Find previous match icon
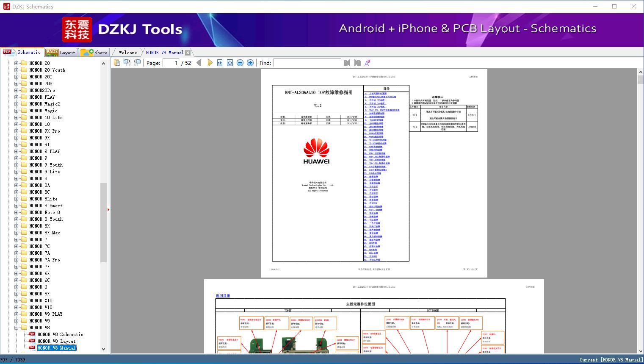This screenshot has height=364, width=644. tap(347, 63)
